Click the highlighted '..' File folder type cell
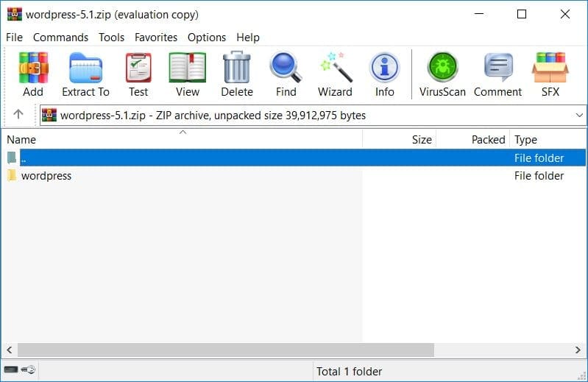The height and width of the screenshot is (382, 588). click(539, 158)
